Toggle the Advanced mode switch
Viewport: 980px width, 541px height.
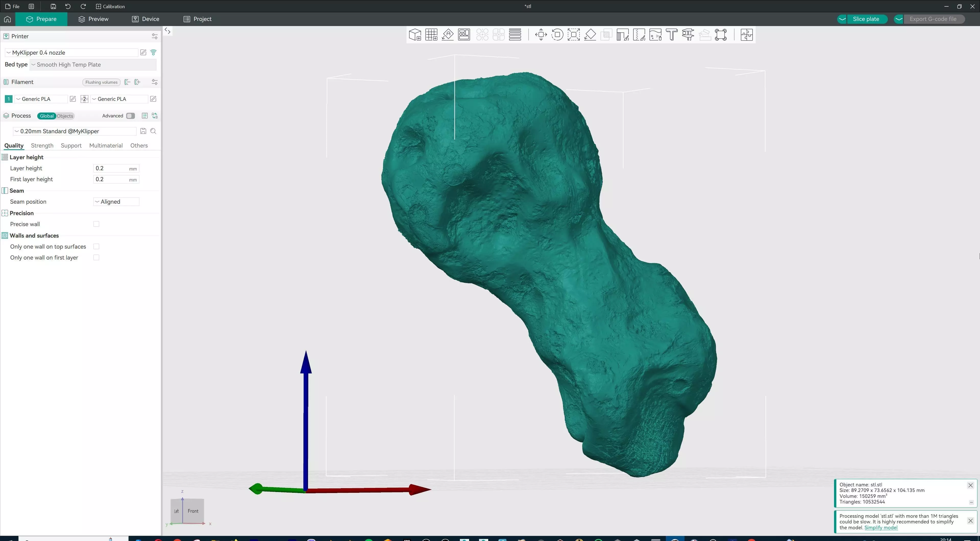pos(130,116)
